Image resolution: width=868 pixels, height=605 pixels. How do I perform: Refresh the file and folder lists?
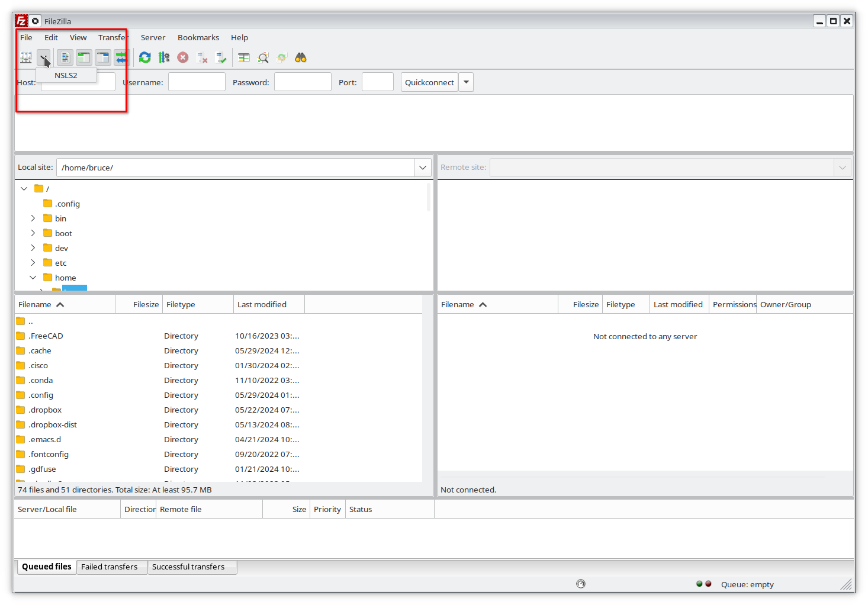[x=145, y=57]
